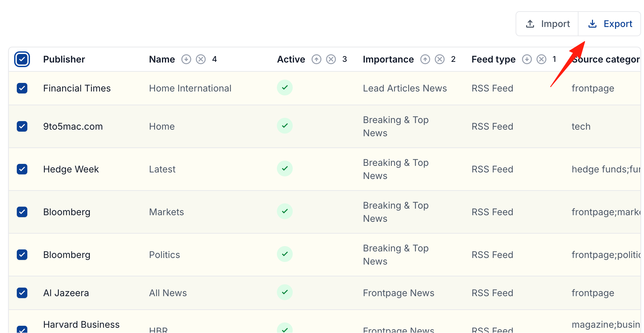Clear the Feed type column sort
The image size is (644, 333).
(x=542, y=59)
